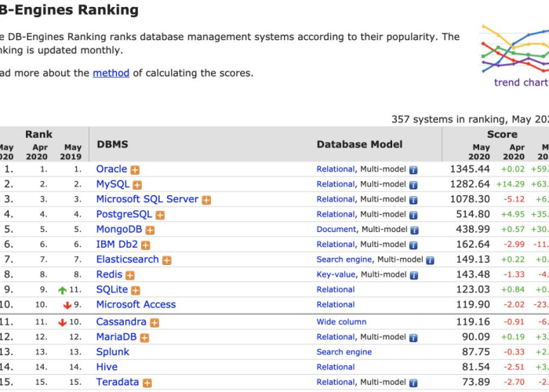Image resolution: width=549 pixels, height=392 pixels.
Task: Open the Splunk DBMS link
Action: pyautogui.click(x=113, y=352)
